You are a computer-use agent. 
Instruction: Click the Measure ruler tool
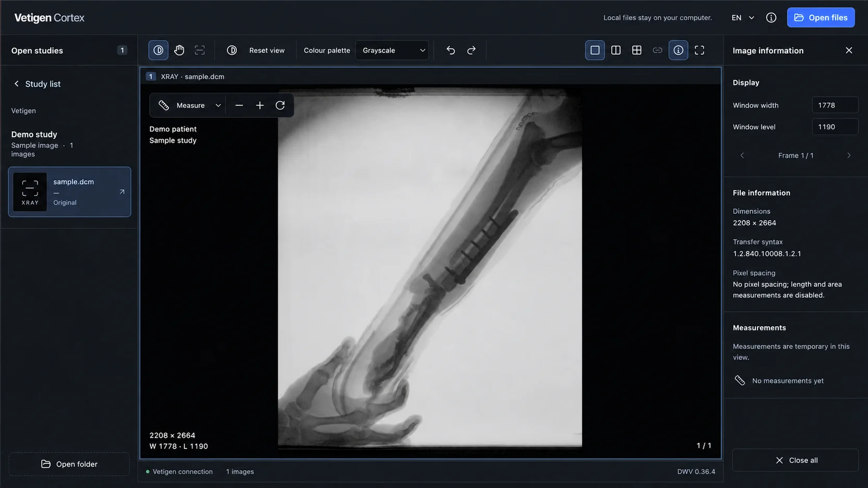tap(182, 105)
